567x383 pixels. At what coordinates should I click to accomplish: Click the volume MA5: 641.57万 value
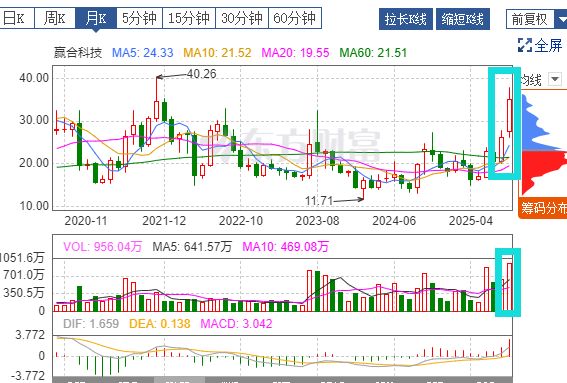pyautogui.click(x=192, y=247)
